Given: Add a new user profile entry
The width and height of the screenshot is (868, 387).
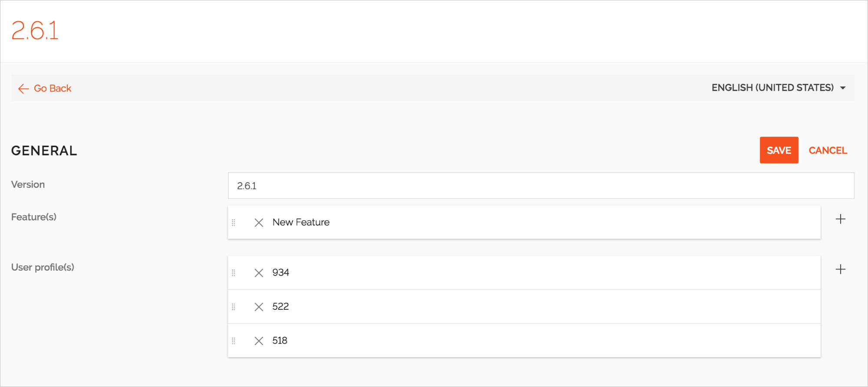Looking at the screenshot, I should click(841, 269).
